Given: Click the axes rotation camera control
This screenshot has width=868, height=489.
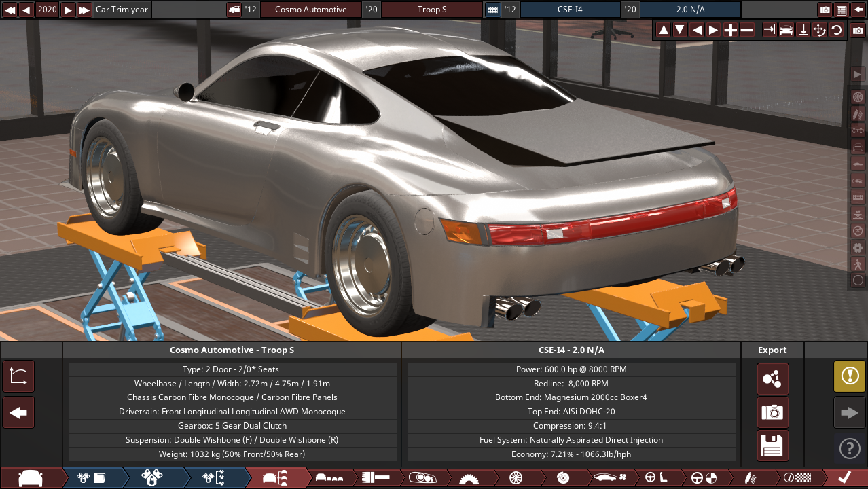Looking at the screenshot, I should point(820,30).
